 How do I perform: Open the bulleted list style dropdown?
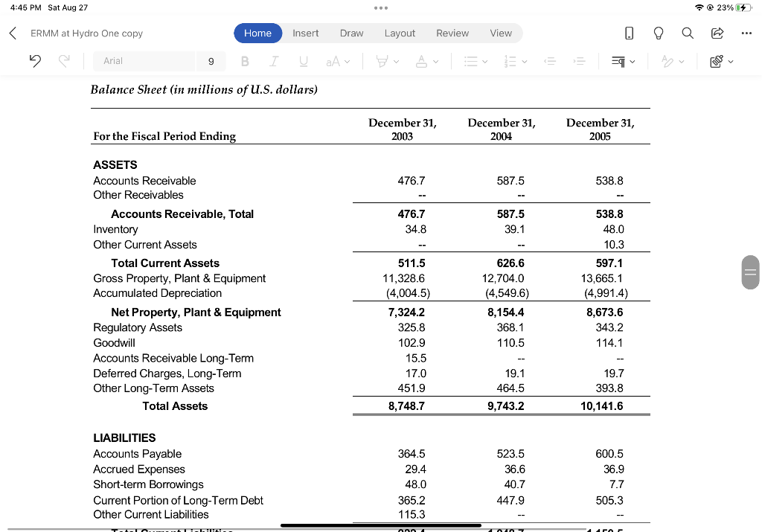(x=484, y=61)
